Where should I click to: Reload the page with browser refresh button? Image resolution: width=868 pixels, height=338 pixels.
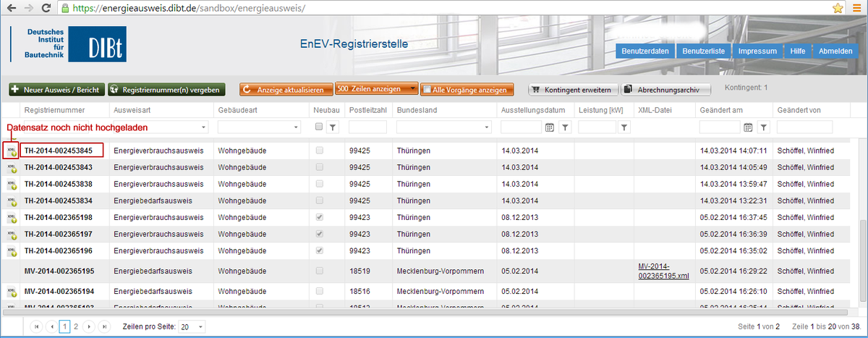46,9
